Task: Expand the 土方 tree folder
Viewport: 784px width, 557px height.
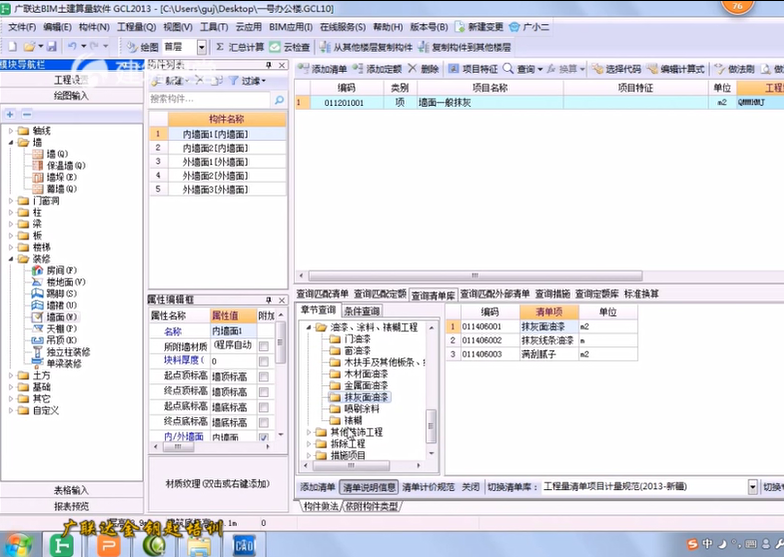Action: click(11, 375)
